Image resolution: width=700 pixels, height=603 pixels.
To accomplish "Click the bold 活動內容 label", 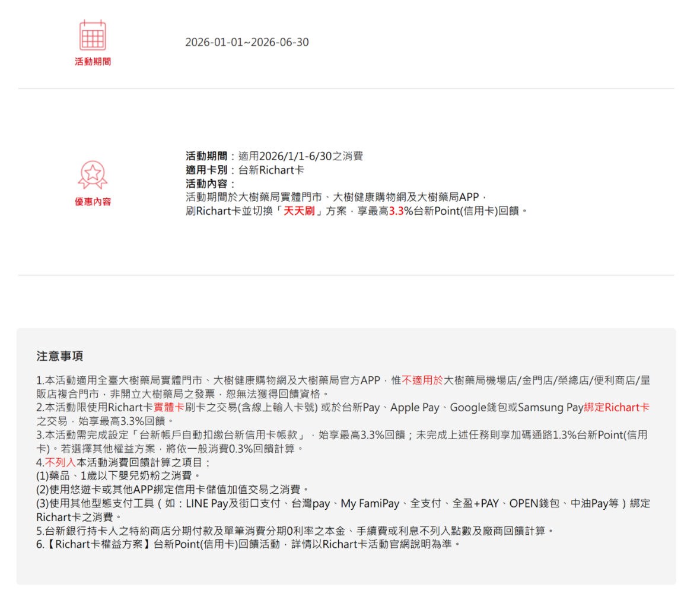I will pyautogui.click(x=206, y=184).
